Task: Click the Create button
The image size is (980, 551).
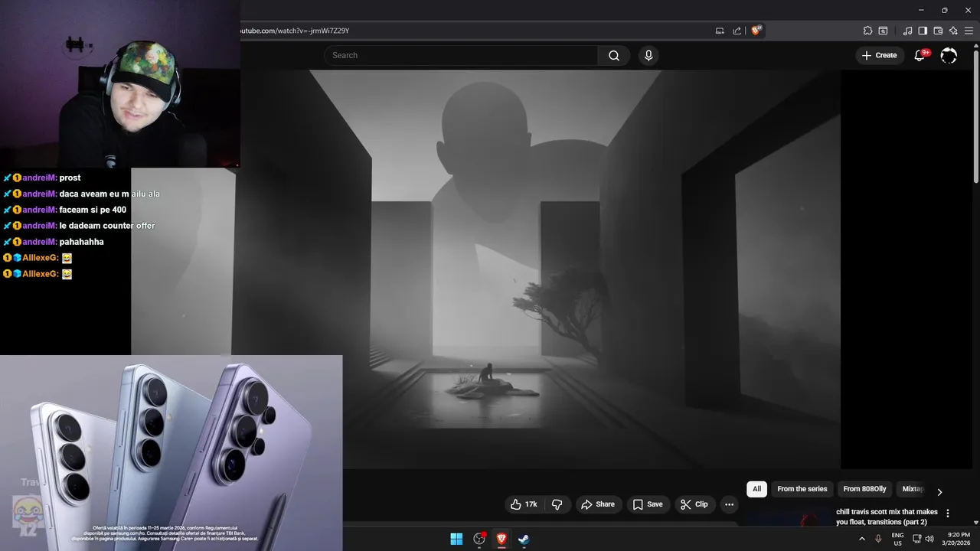Action: click(x=880, y=55)
